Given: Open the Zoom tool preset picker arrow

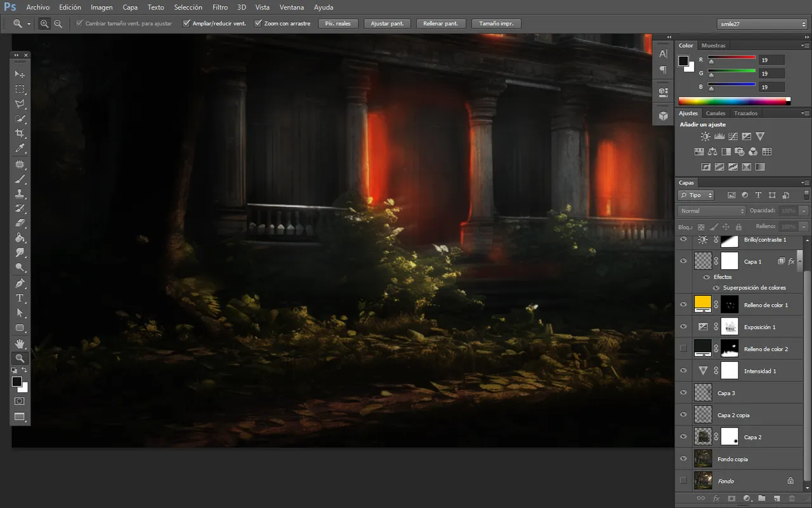Looking at the screenshot, I should point(29,23).
